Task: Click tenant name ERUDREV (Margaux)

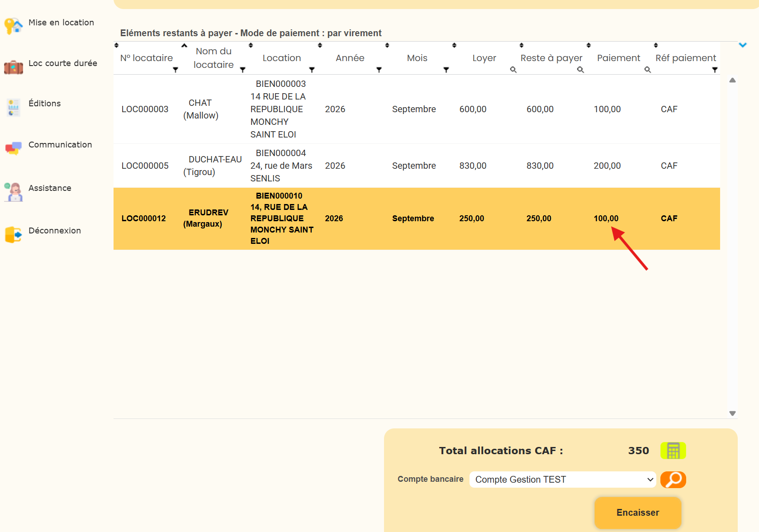Action: (205, 218)
